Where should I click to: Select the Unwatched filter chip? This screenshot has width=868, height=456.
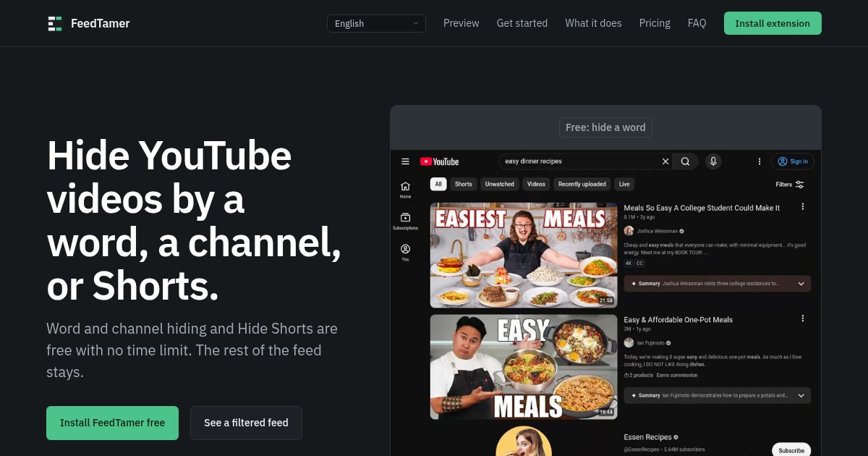499,184
